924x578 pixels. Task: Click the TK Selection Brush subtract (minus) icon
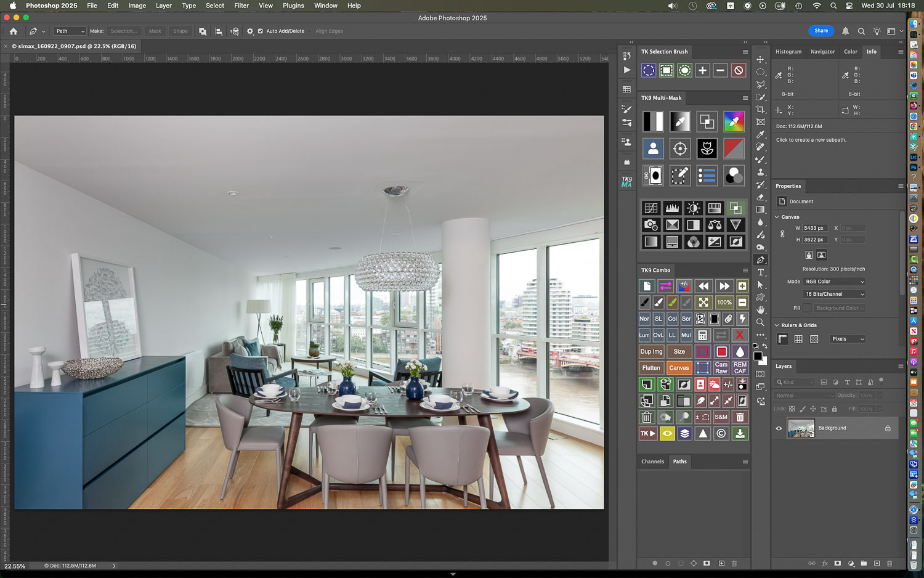(720, 70)
